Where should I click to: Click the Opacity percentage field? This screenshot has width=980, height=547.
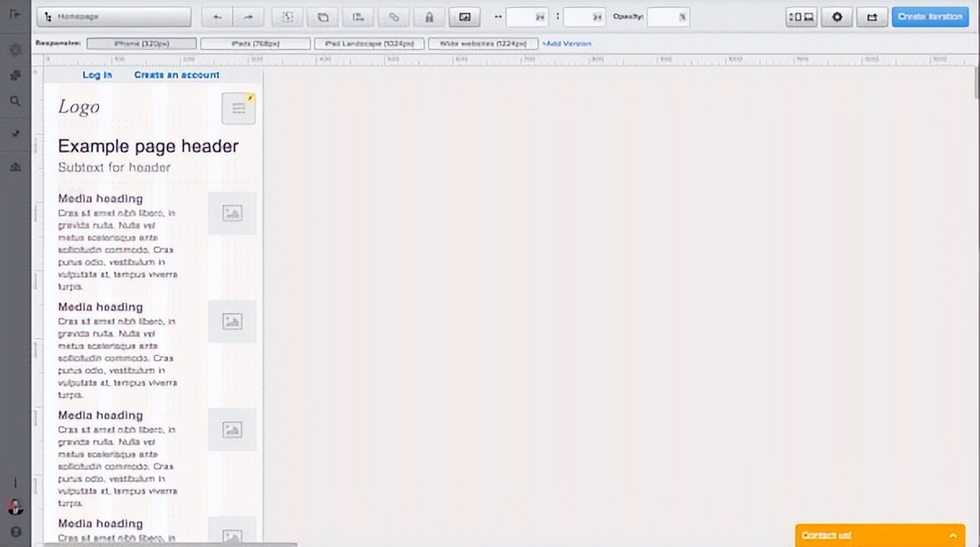[668, 17]
